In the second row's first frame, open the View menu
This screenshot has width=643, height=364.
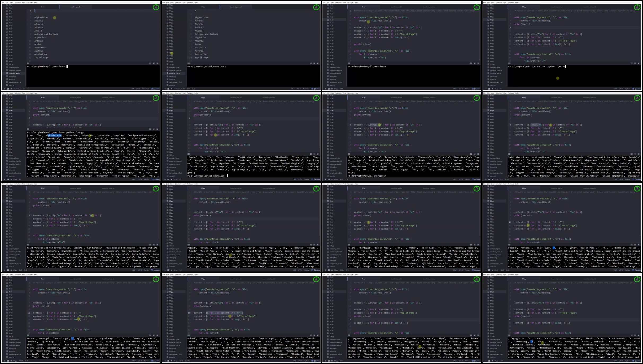(x=11, y=93)
